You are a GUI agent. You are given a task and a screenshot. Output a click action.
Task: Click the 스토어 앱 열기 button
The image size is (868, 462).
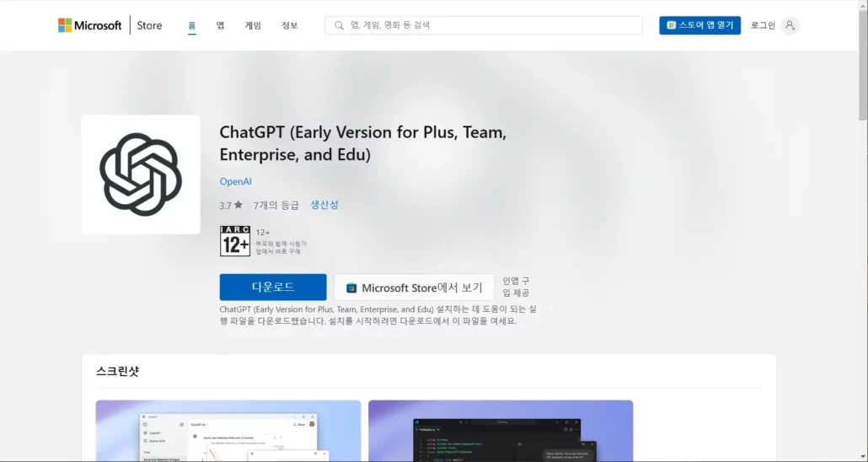coord(699,25)
